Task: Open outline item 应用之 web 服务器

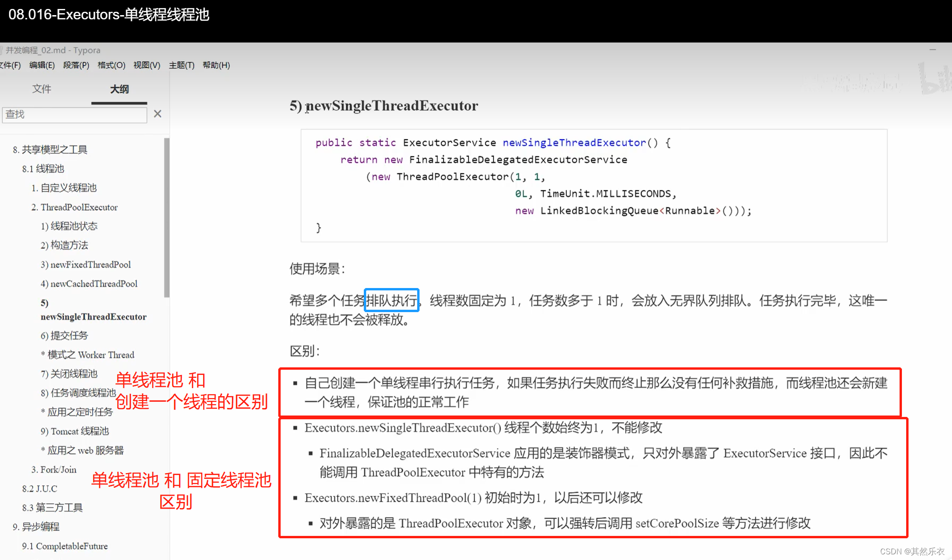Action: pos(82,450)
